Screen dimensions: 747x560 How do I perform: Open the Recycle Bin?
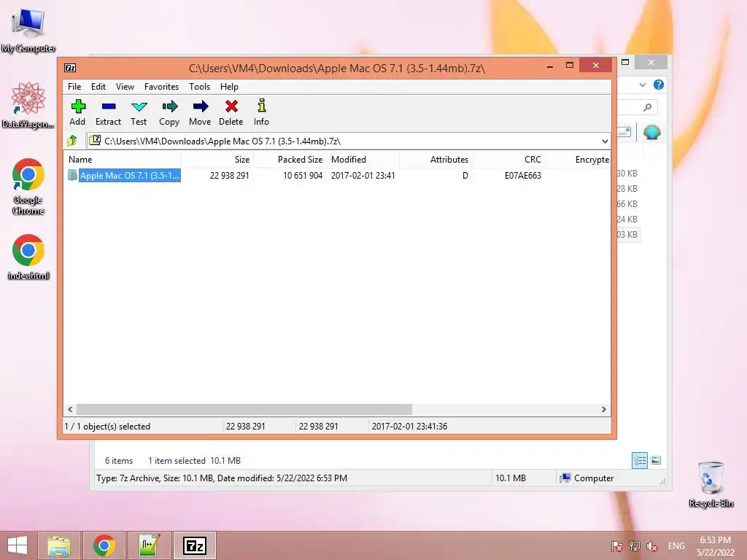click(x=711, y=484)
